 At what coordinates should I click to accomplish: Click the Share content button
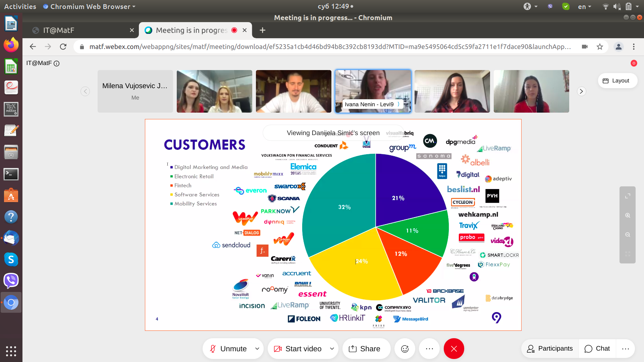pyautogui.click(x=366, y=349)
